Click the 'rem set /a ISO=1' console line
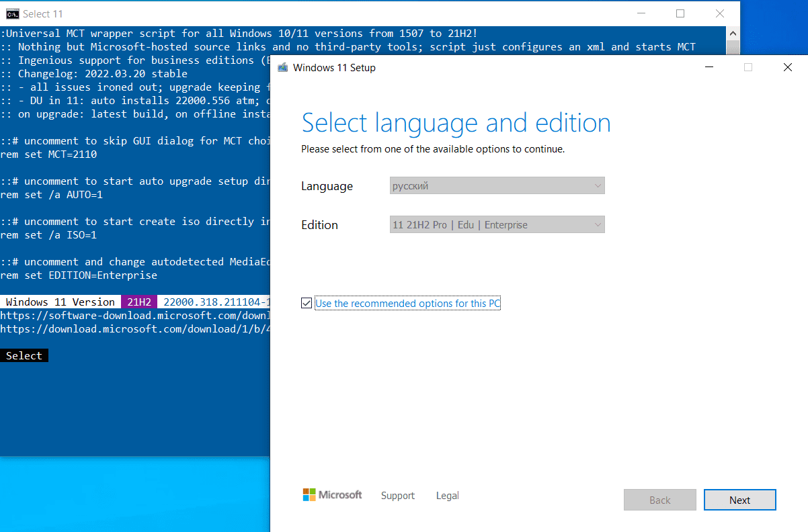The image size is (808, 532). (x=48, y=235)
